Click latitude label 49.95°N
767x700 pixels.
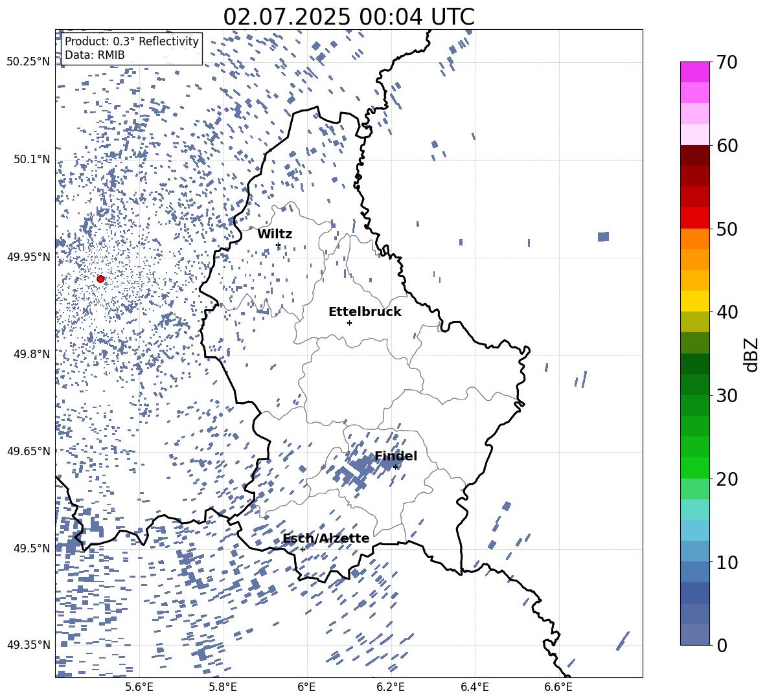tap(29, 256)
